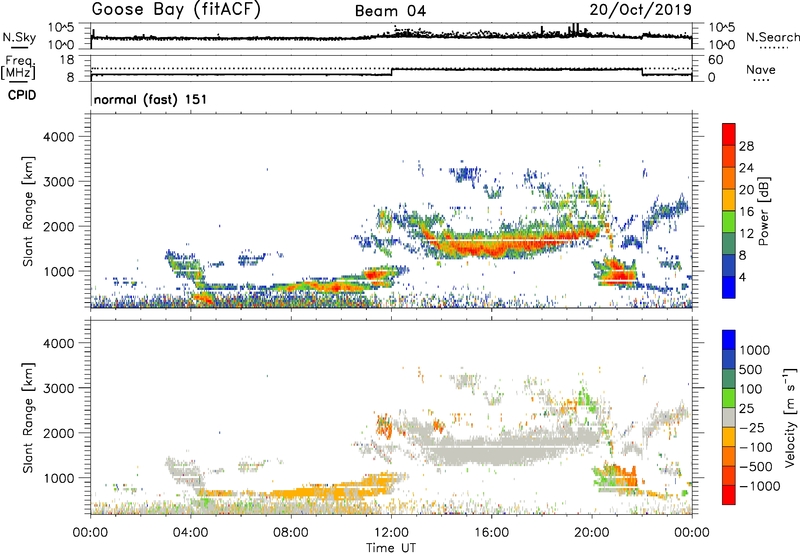Pick the blue top segment of velocity colorbar

729,340
